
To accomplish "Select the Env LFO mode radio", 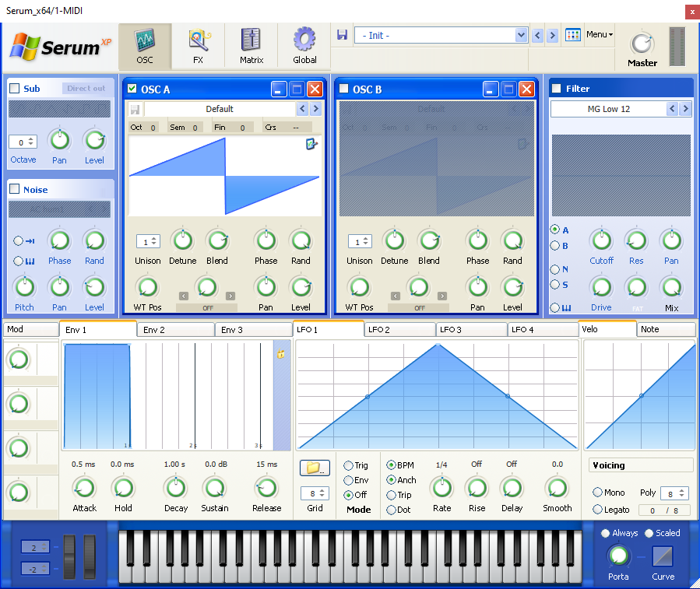I will click(x=348, y=480).
